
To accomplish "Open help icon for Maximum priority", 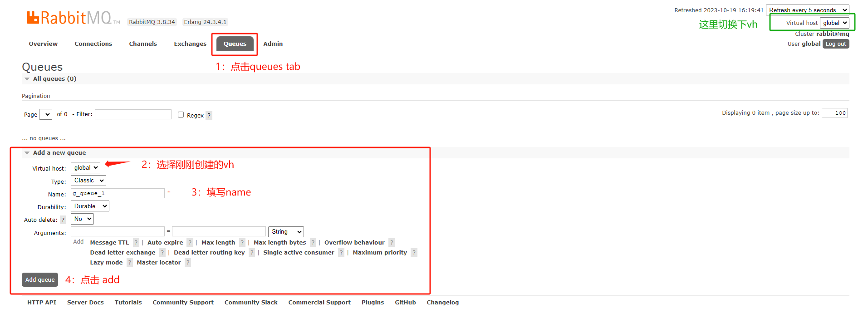I will 414,252.
